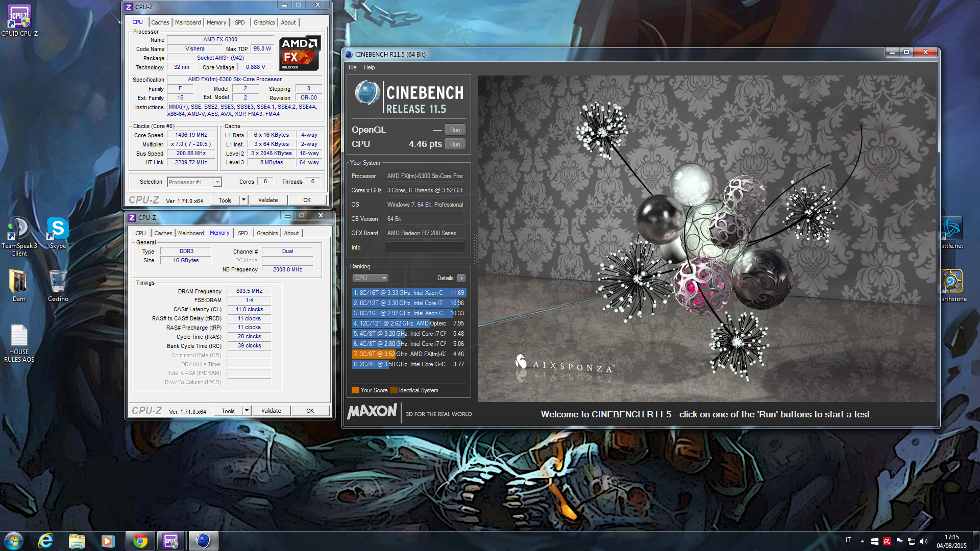Click the Cinebench rendered scene preview
Screen dimensions: 980x551
[x=707, y=238]
